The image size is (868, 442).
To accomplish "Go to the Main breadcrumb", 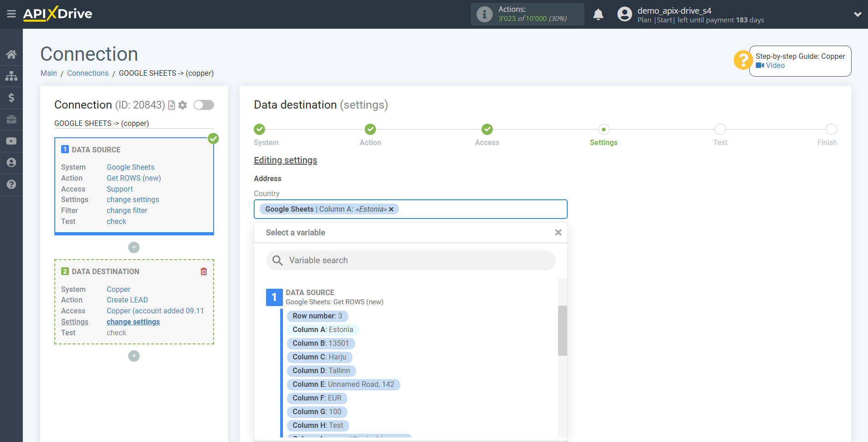I will [x=49, y=73].
